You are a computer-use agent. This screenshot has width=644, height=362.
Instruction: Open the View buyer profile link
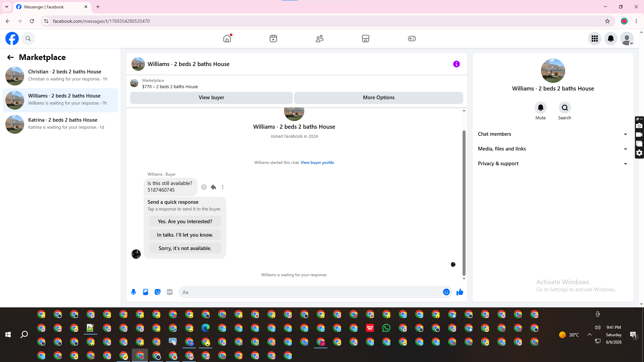coord(317,163)
